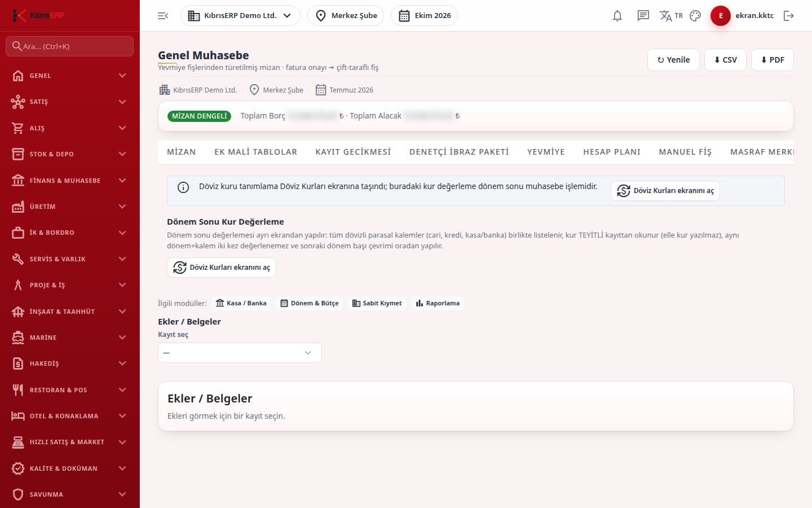Export as CSV
Image resolution: width=812 pixels, height=508 pixels.
pyautogui.click(x=725, y=60)
